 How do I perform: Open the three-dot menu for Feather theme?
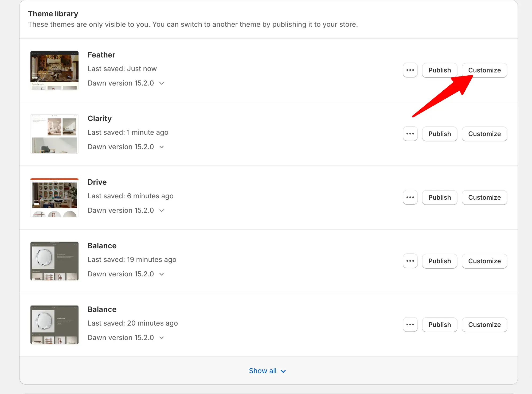click(x=410, y=70)
